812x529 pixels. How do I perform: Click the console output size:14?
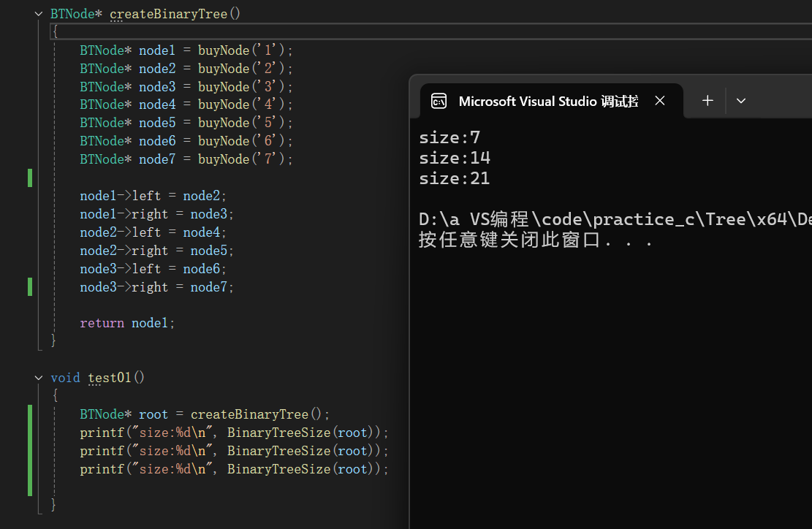(455, 158)
